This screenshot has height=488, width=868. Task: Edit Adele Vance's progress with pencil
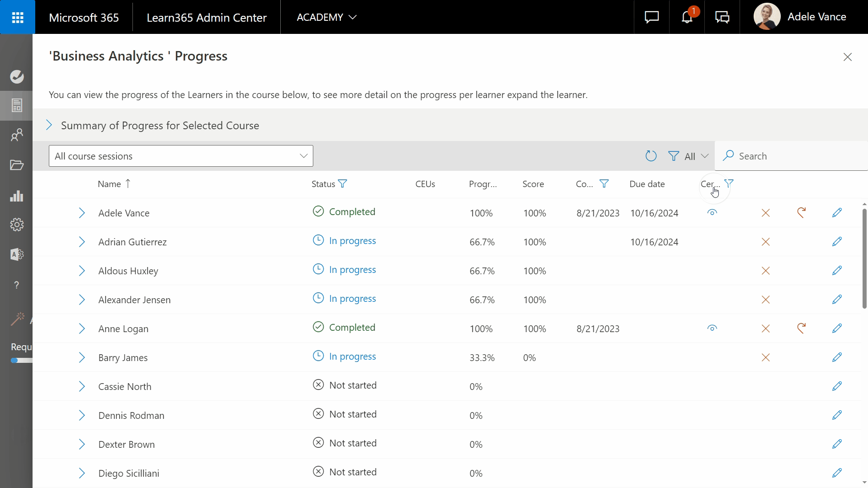(x=837, y=212)
